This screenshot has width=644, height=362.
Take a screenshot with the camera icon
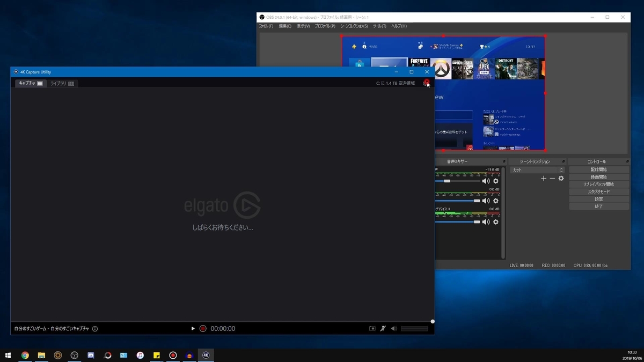click(372, 329)
